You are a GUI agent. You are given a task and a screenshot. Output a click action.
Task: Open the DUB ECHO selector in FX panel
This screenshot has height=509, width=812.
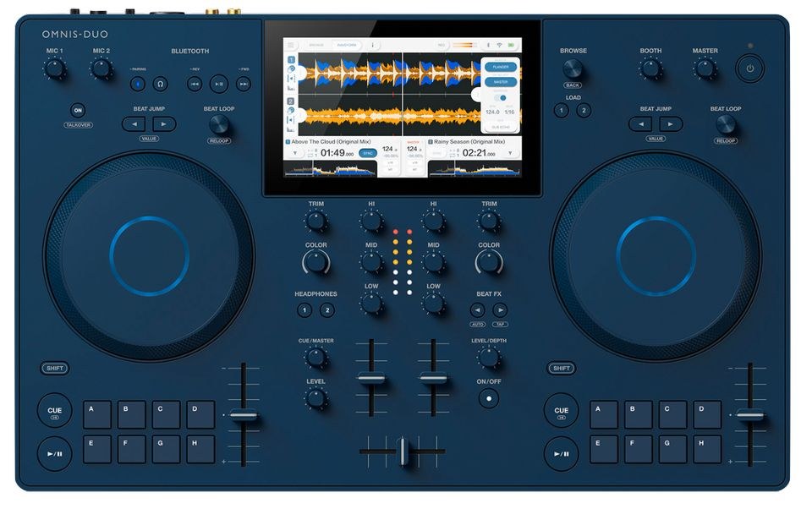coord(501,127)
